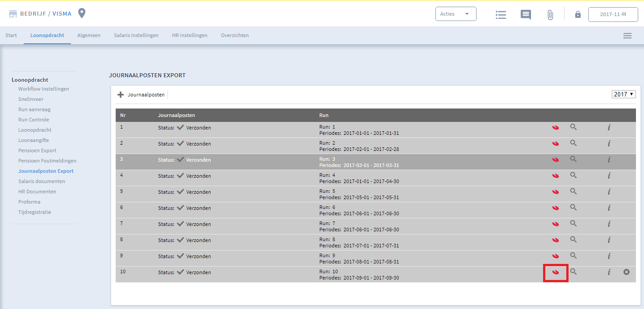Open Run aanvraag in sidebar
This screenshot has width=644, height=309.
pos(35,109)
